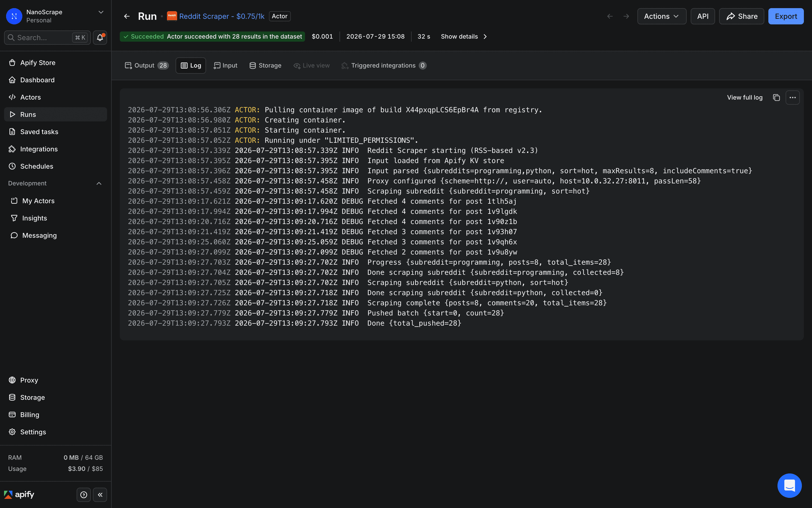Click the Reddit Scraper actor logo icon

[172, 16]
